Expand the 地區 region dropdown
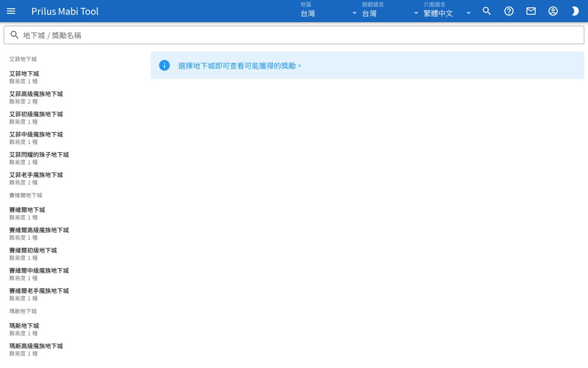Screen dimensions: 588x368 329,11
